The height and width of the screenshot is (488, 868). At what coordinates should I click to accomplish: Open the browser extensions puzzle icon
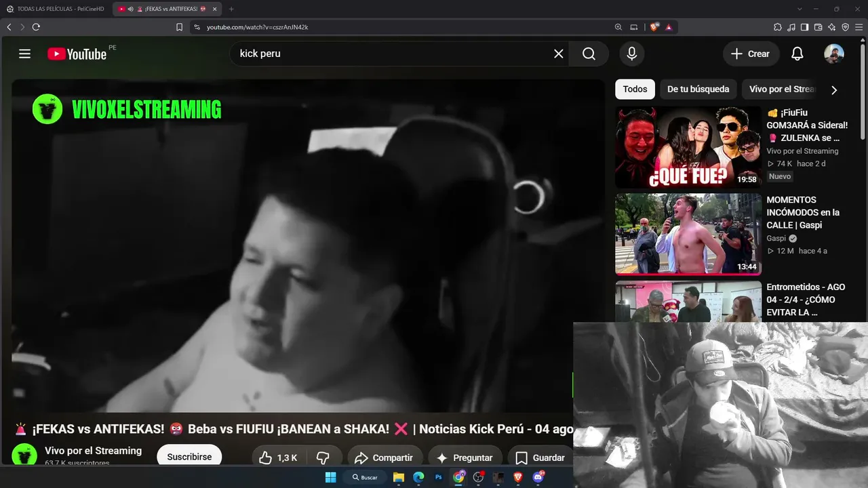pyautogui.click(x=778, y=27)
